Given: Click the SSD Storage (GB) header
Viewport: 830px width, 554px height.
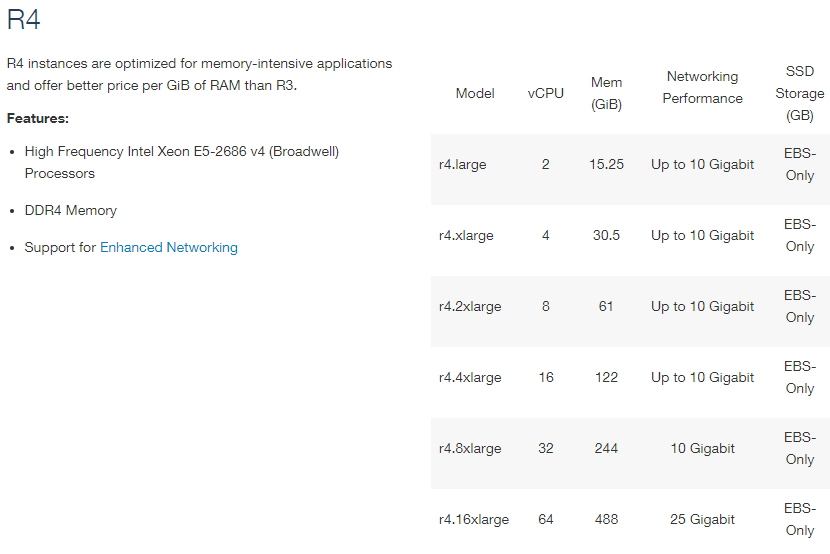Looking at the screenshot, I should click(799, 93).
